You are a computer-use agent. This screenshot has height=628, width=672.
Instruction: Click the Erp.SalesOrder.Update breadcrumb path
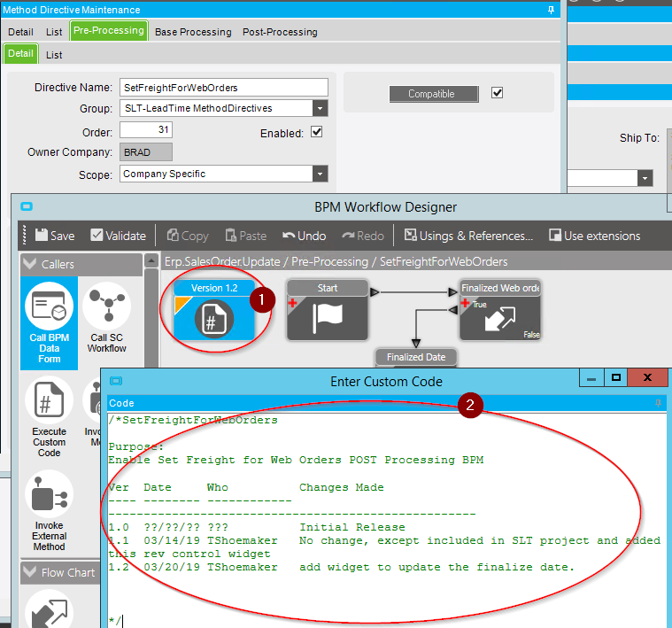tap(336, 261)
